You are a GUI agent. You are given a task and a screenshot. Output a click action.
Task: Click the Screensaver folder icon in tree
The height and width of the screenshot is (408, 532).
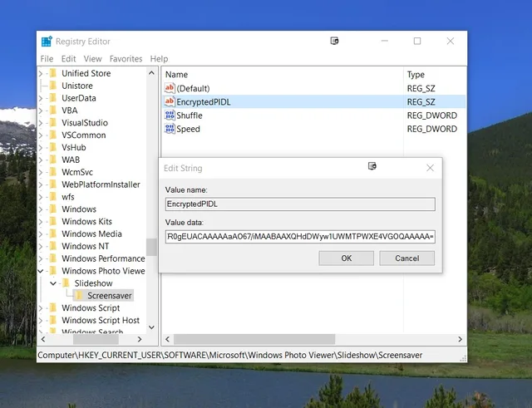(79, 295)
